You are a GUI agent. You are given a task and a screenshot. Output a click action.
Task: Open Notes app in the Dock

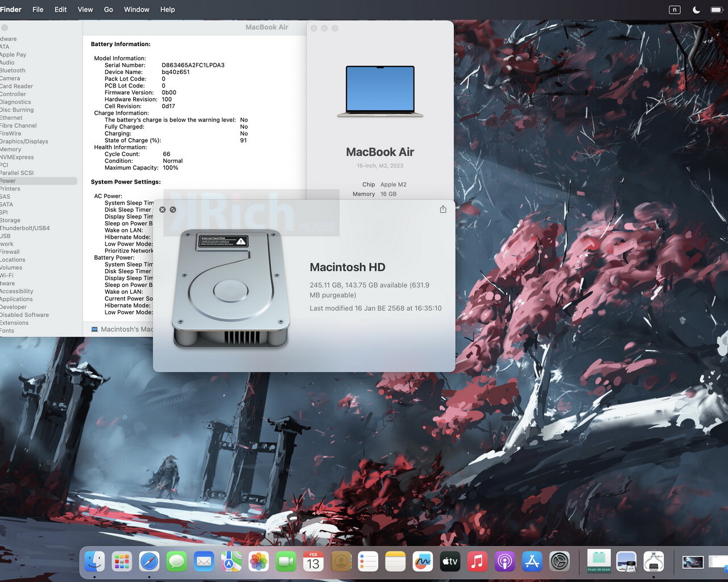[x=395, y=562]
